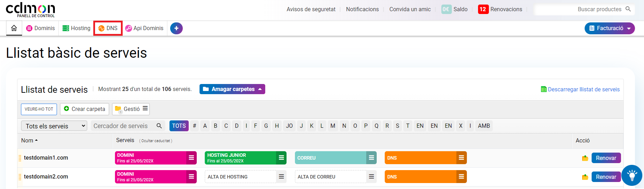Click the pink DOMINI block for testdomain1.com
Viewport: 644px width, 189px height.
point(151,158)
